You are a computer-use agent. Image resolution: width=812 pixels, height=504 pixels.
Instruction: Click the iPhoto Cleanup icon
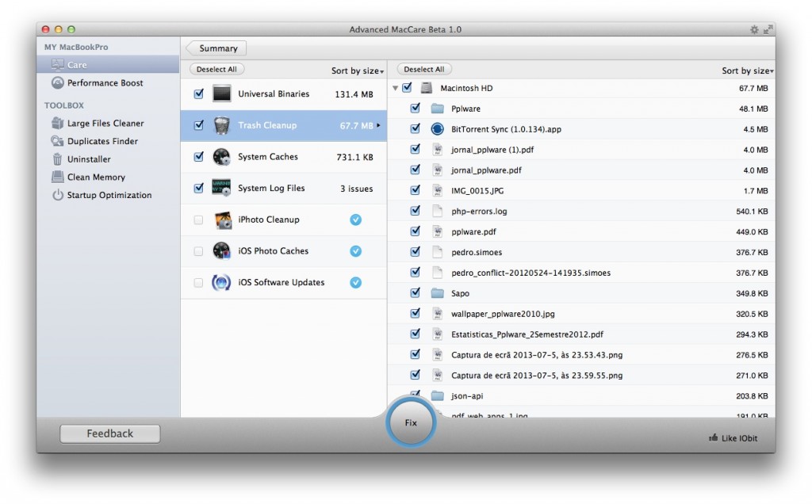[223, 220]
